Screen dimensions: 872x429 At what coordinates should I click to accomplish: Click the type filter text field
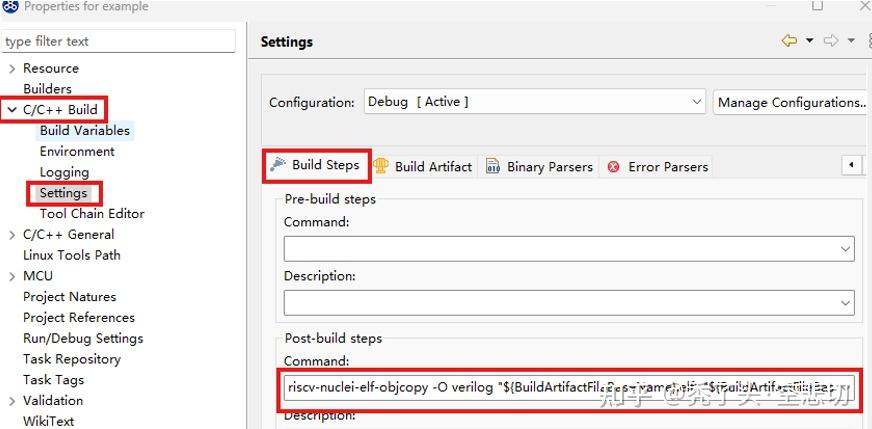point(118,41)
